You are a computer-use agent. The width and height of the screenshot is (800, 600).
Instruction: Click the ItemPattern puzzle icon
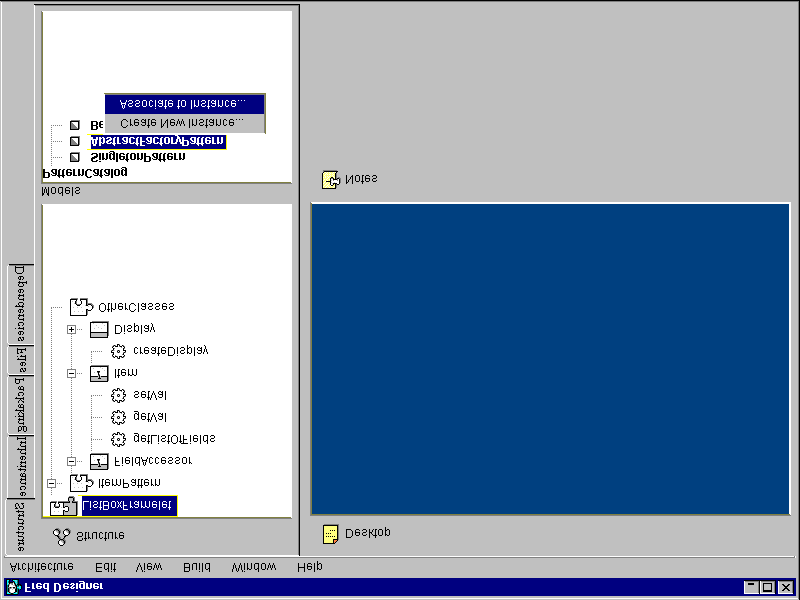coord(82,483)
